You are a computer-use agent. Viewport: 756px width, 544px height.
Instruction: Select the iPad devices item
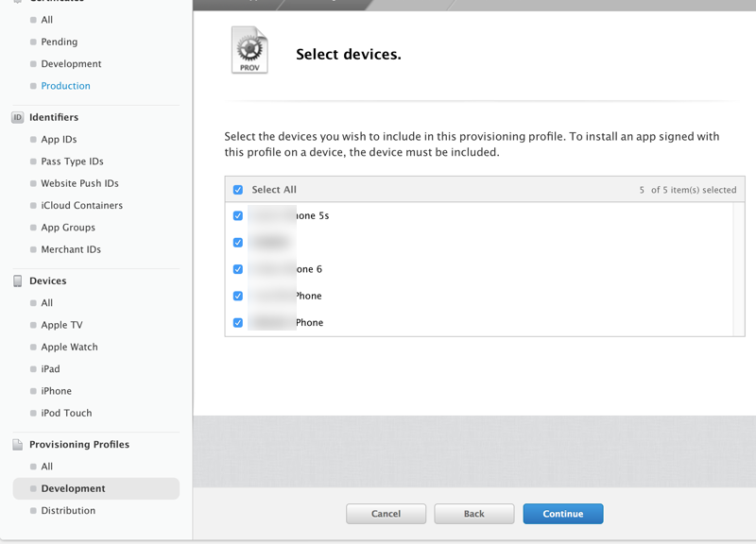pos(50,369)
